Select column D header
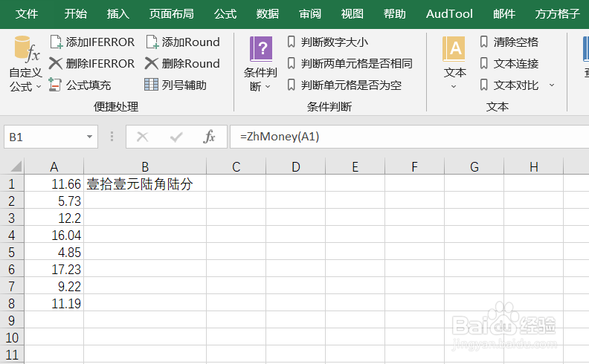The height and width of the screenshot is (364, 589). pos(296,166)
